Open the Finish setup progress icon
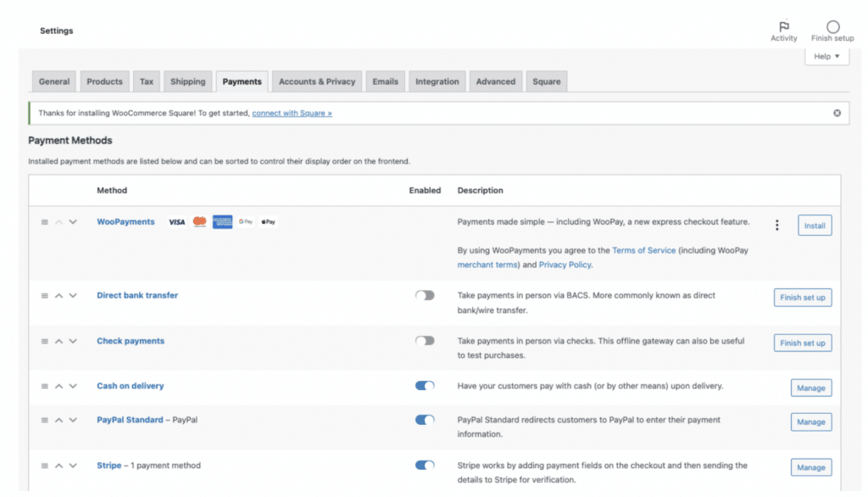This screenshot has width=868, height=497. click(832, 27)
